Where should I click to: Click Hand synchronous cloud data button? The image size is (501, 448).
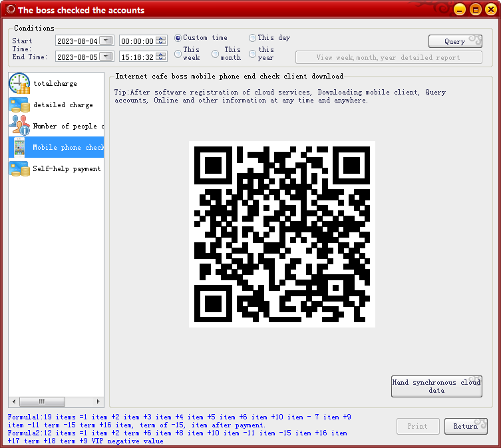tap(436, 386)
